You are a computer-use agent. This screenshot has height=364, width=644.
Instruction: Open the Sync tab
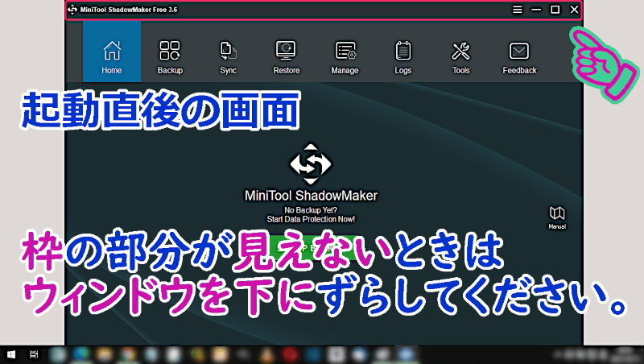228,57
